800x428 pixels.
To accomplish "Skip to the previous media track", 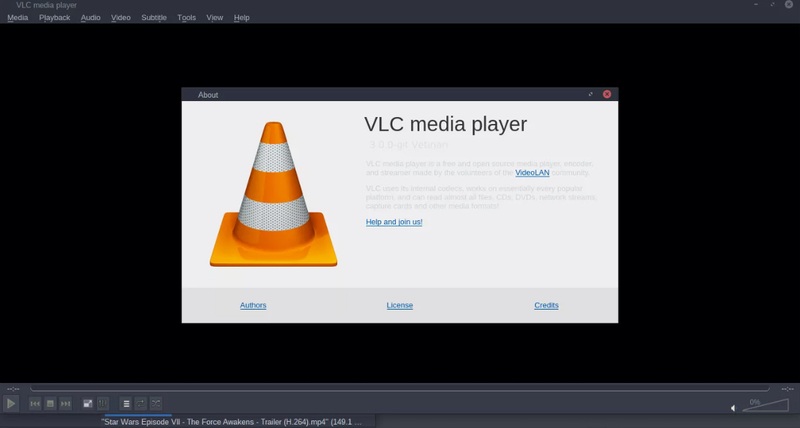I will [35, 403].
